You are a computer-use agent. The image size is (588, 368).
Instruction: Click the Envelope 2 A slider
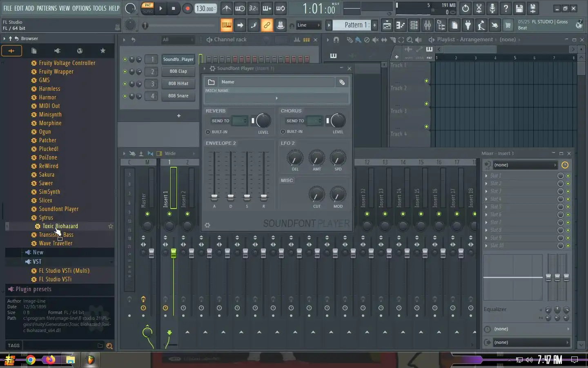click(214, 198)
